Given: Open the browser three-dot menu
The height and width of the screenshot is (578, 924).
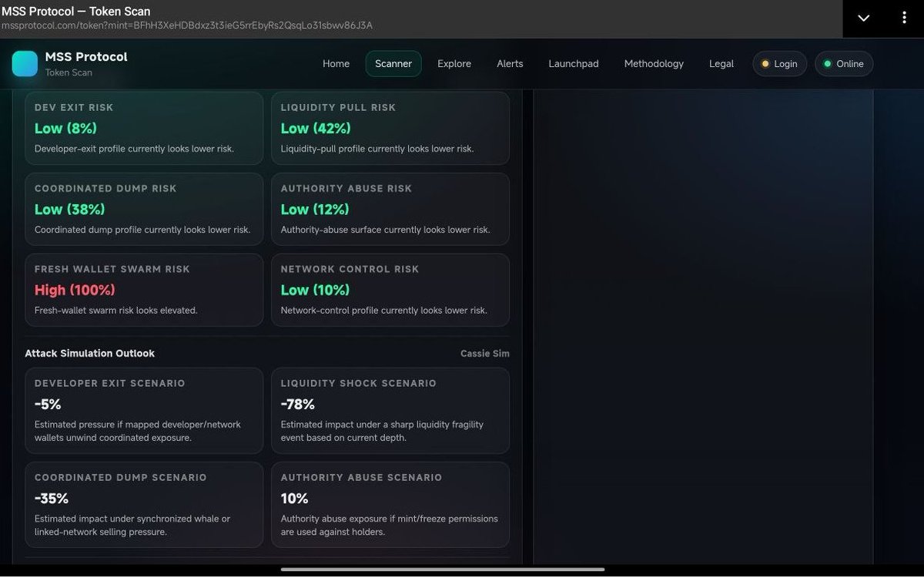Looking at the screenshot, I should coord(904,18).
